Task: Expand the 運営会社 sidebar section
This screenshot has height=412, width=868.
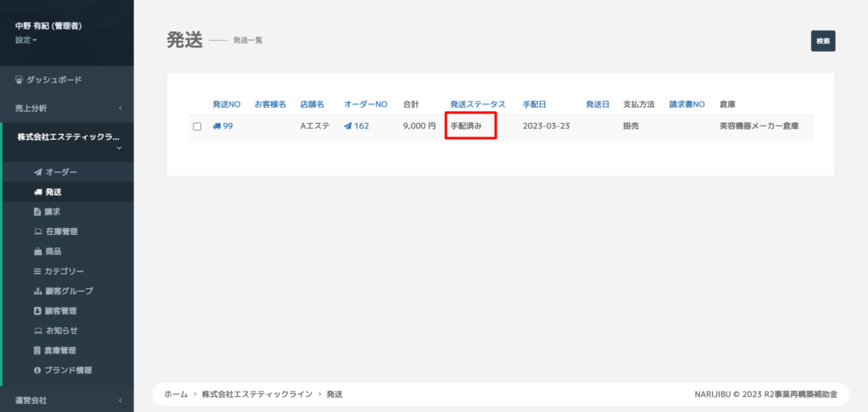Action: [66, 400]
